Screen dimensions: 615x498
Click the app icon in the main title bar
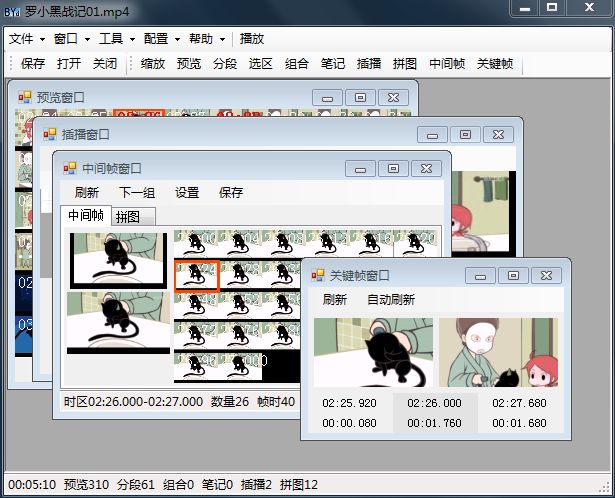[12, 11]
